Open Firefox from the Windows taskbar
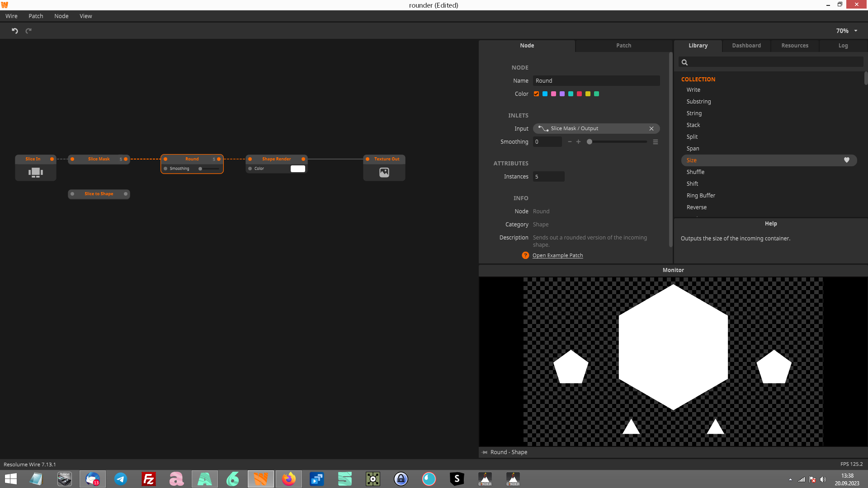 (288, 479)
